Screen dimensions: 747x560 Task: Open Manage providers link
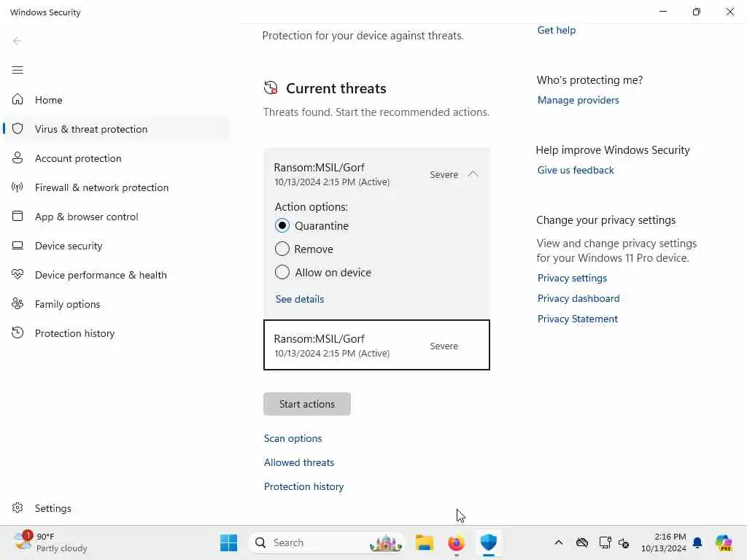tap(578, 100)
